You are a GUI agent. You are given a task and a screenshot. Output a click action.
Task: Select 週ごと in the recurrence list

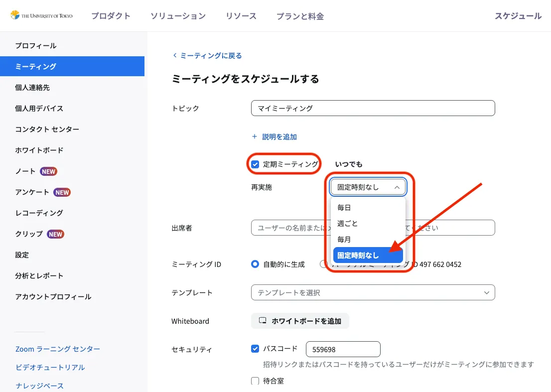(347, 224)
